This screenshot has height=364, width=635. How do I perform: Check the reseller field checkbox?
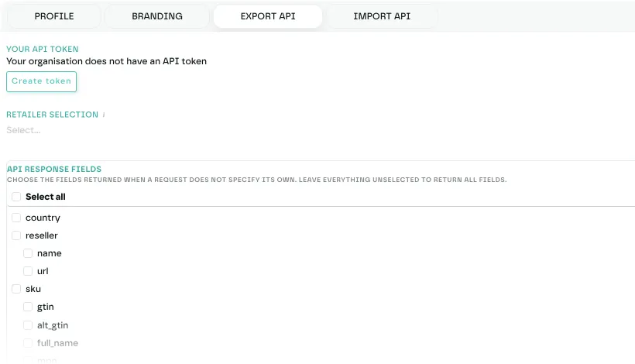[x=16, y=235]
